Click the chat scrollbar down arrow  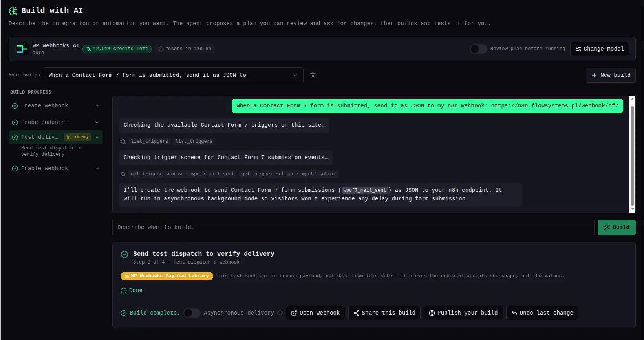pos(632,210)
